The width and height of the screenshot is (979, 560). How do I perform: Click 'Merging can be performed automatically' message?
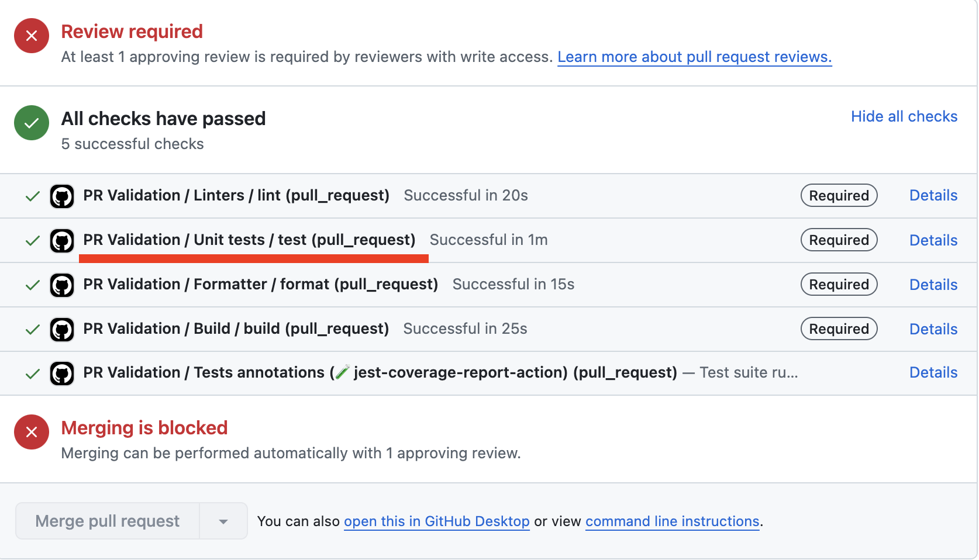coord(291,453)
